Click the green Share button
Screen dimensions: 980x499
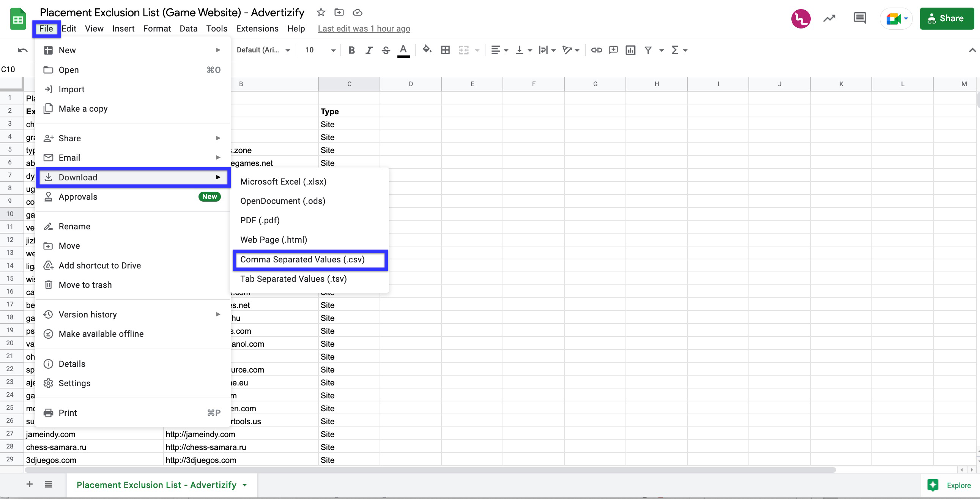pos(947,18)
